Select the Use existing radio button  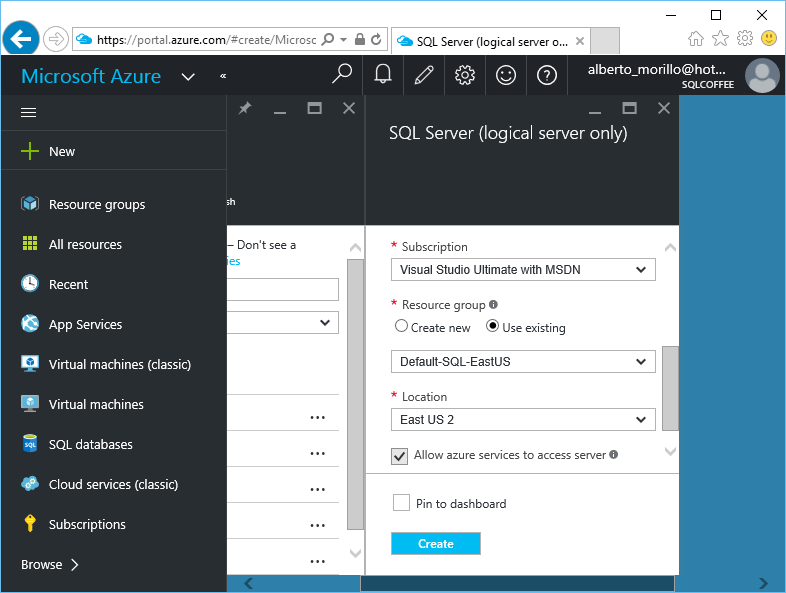point(492,326)
